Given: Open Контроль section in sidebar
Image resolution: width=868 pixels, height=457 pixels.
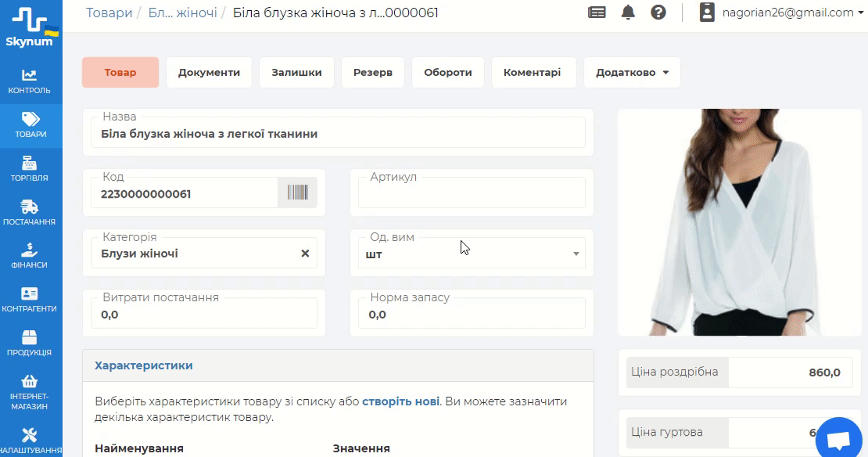Looking at the screenshot, I should [x=30, y=81].
